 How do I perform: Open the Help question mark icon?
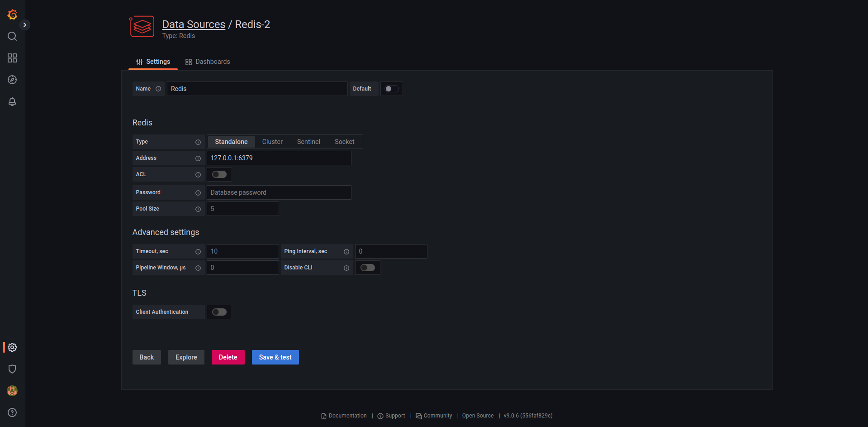12,413
